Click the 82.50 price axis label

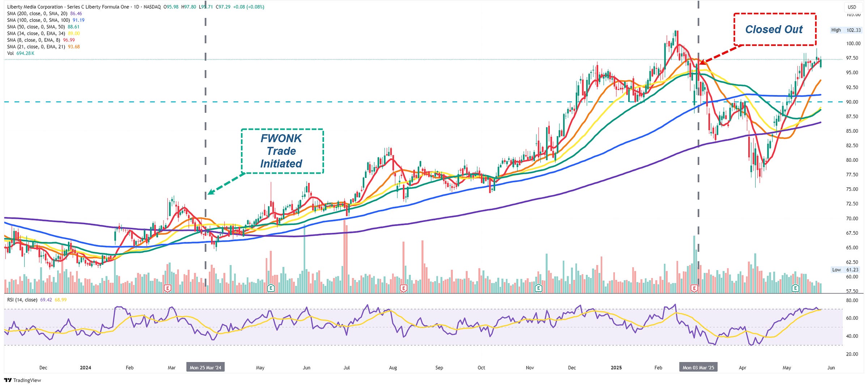[x=852, y=145]
